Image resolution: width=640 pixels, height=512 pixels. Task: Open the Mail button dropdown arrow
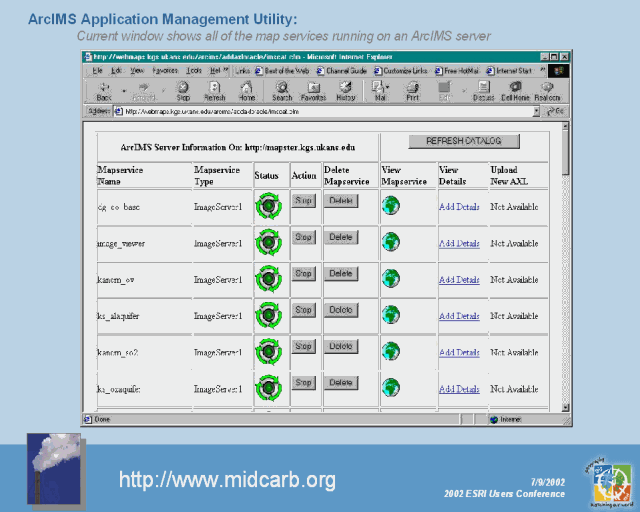point(387,87)
